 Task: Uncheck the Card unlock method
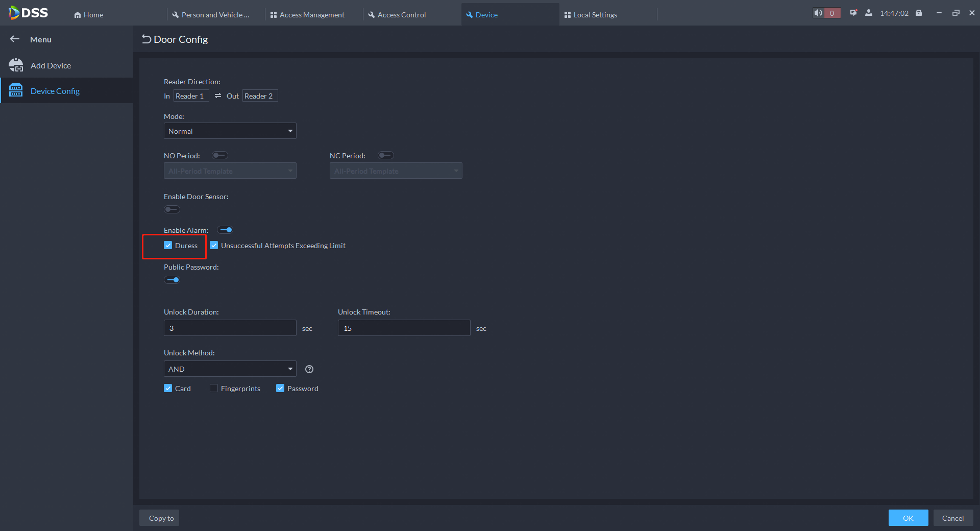coord(168,388)
